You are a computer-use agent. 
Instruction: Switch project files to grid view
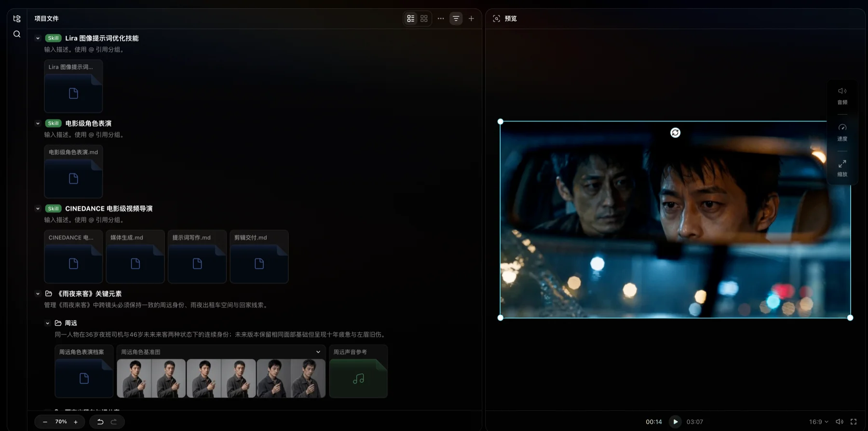[x=424, y=19]
